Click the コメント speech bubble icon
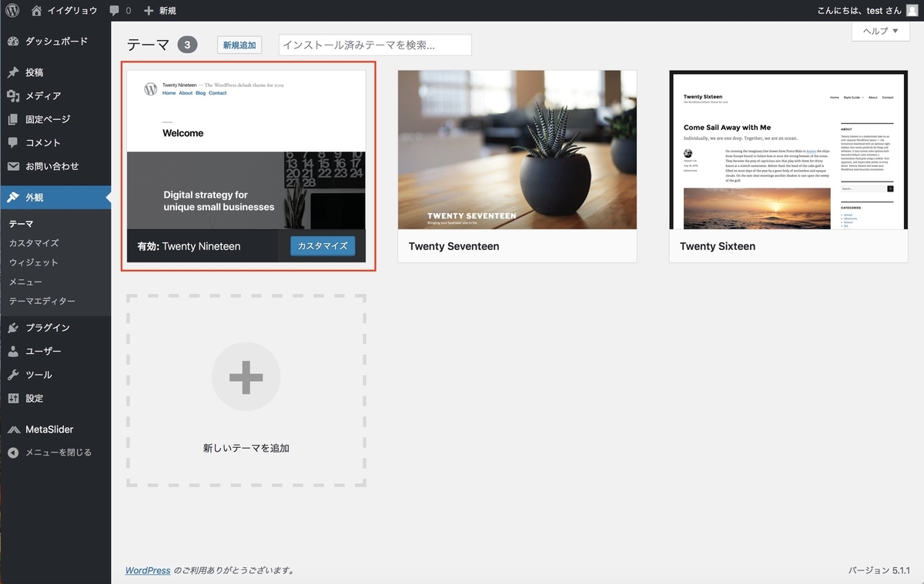The height and width of the screenshot is (584, 924). tap(13, 143)
